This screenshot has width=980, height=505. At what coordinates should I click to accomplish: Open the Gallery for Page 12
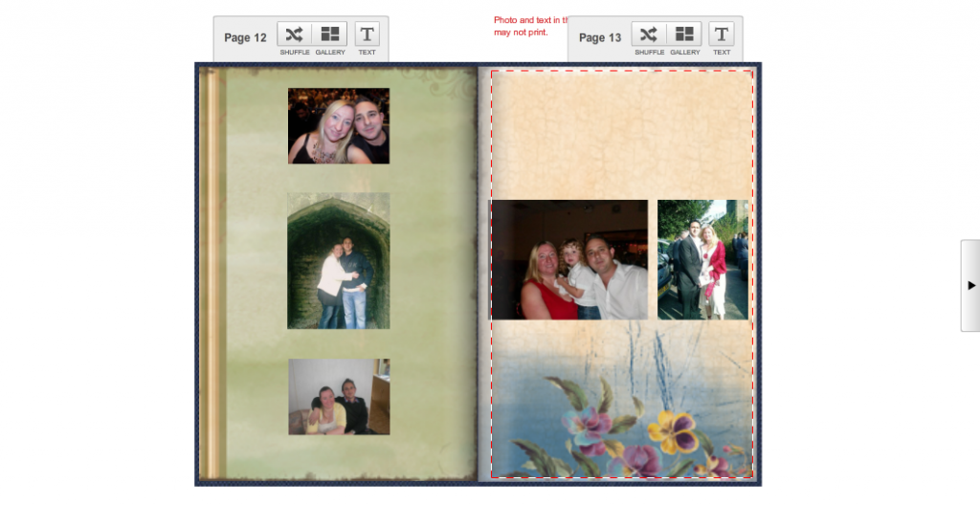click(330, 34)
